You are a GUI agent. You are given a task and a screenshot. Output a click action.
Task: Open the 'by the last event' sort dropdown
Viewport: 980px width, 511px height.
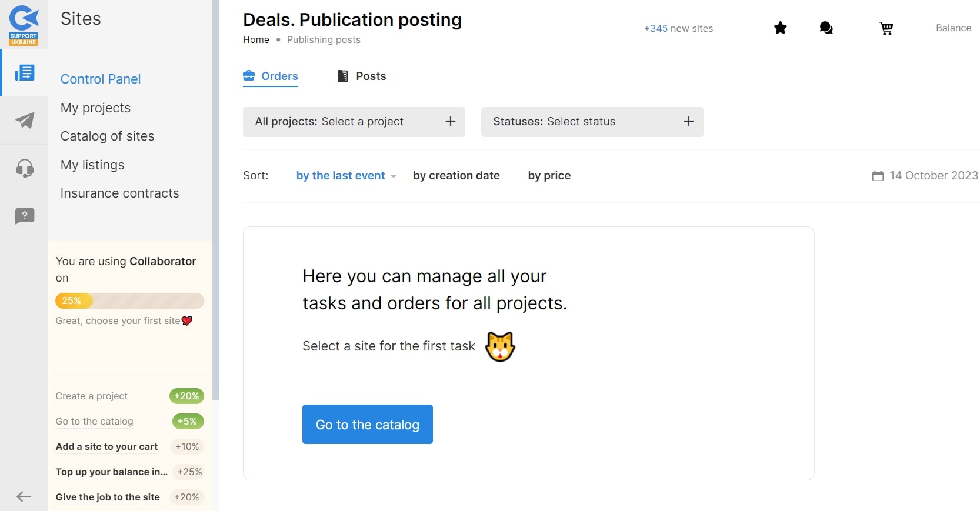pyautogui.click(x=346, y=175)
